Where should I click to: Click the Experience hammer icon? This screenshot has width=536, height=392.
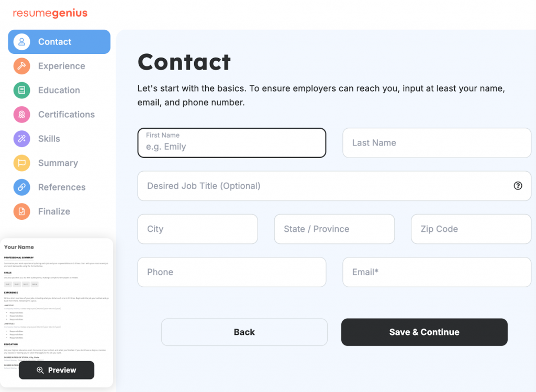click(21, 66)
